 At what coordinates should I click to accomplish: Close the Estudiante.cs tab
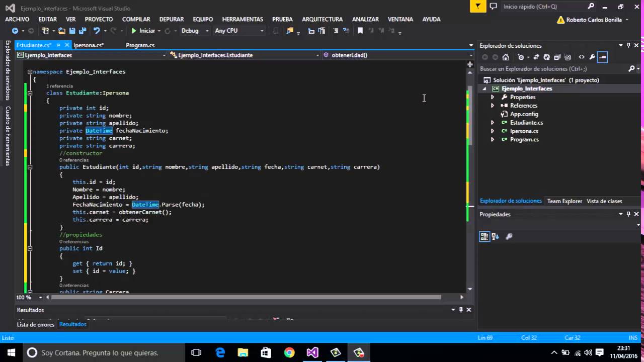(67, 45)
